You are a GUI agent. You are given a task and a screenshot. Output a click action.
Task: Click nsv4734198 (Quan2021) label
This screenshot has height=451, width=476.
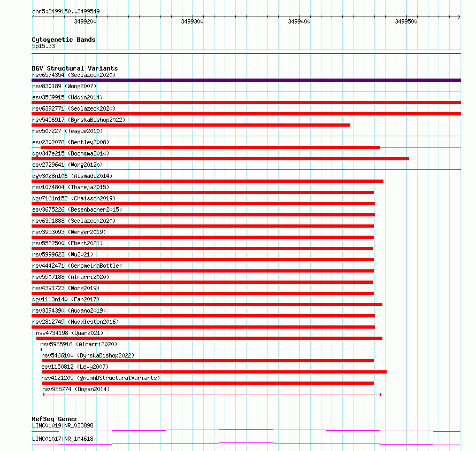[70, 333]
